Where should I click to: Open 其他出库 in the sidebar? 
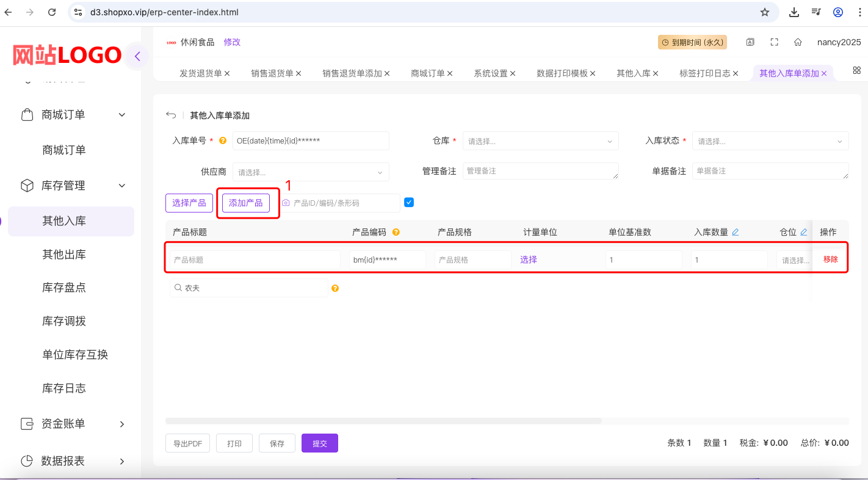tap(64, 254)
